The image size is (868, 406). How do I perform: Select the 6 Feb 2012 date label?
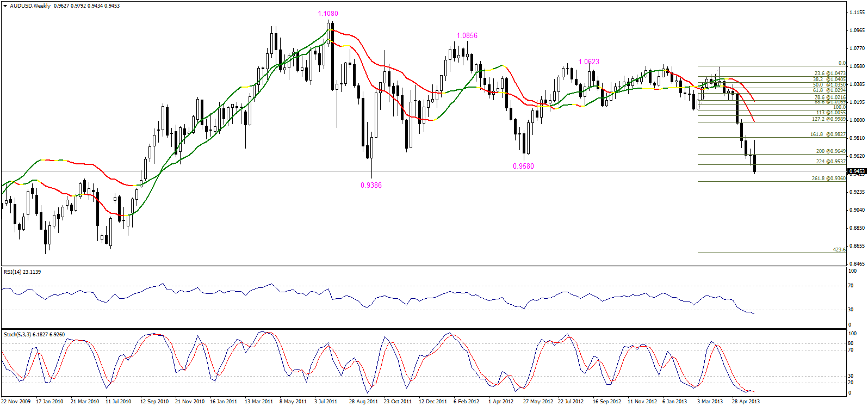click(x=467, y=402)
